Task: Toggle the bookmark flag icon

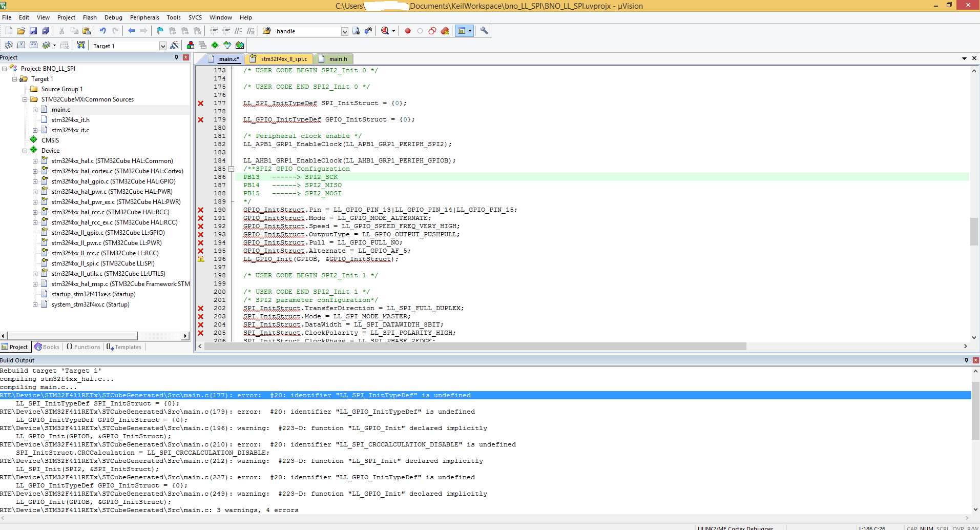Action: click(x=160, y=31)
